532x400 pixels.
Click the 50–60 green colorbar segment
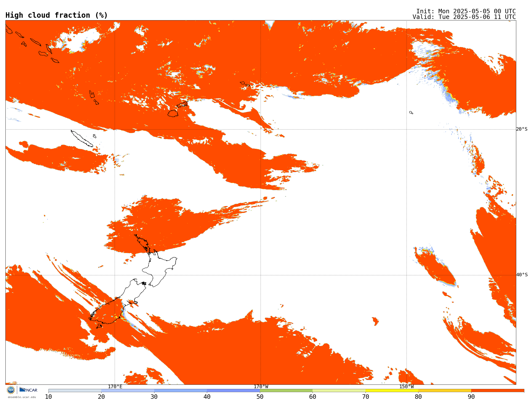pos(286,391)
